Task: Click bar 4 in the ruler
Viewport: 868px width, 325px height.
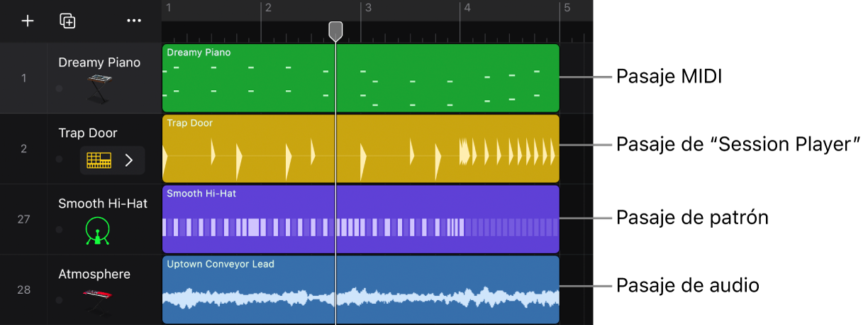Action: pos(467,9)
